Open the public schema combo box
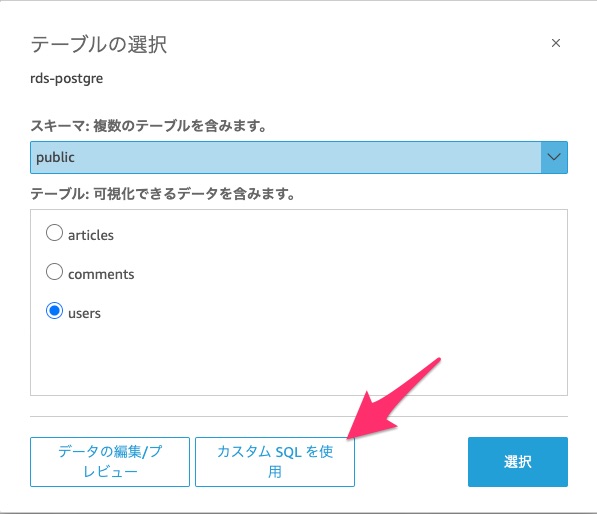 (299, 157)
